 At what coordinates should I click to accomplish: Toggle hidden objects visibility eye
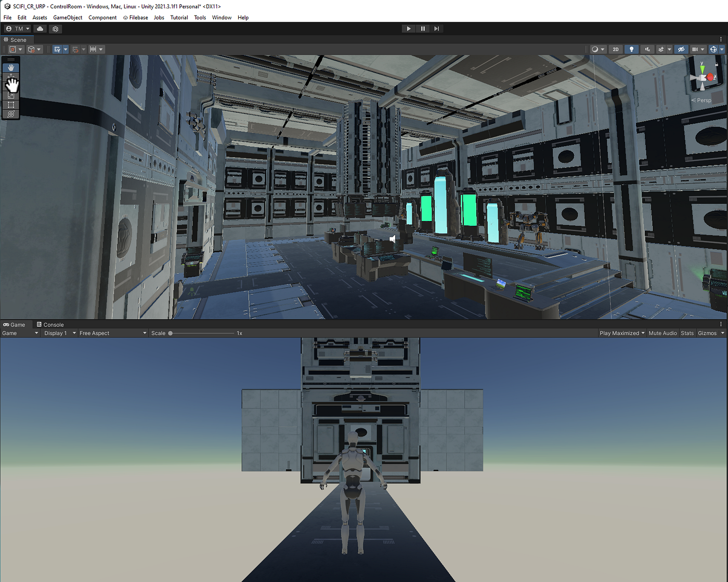(681, 49)
